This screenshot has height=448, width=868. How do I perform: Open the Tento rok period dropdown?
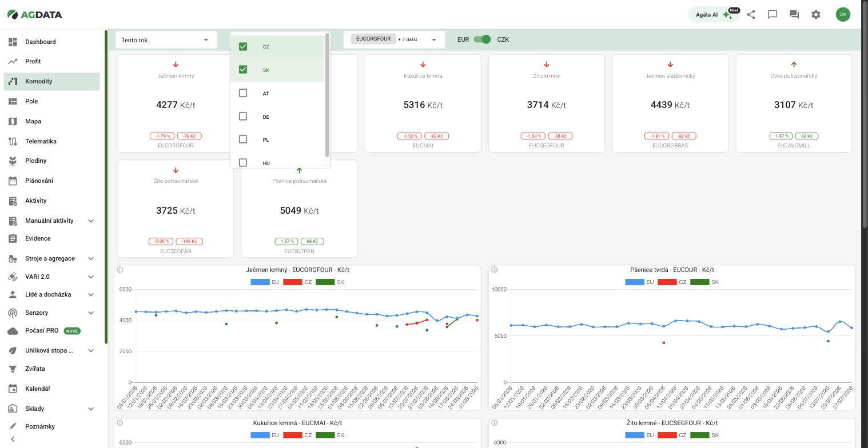[166, 39]
